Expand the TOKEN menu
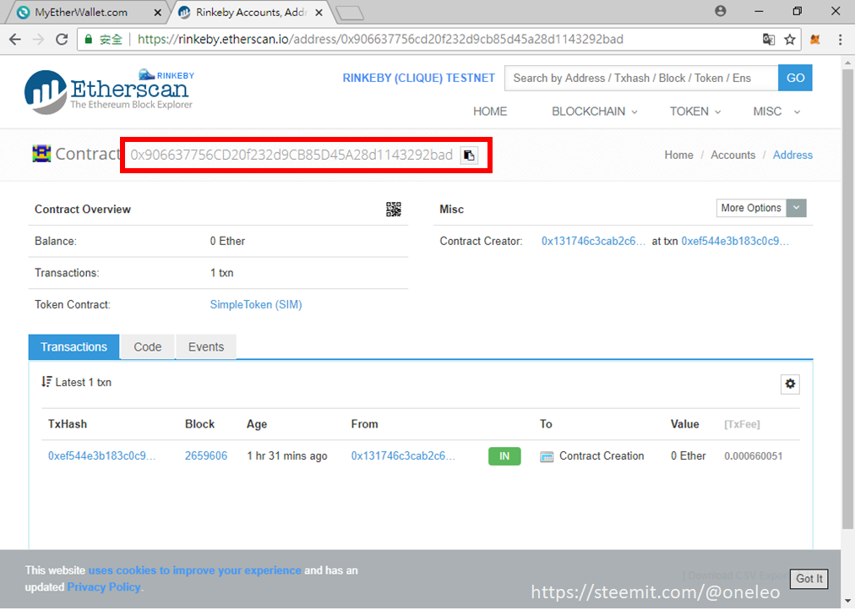The image size is (855, 616). [695, 112]
